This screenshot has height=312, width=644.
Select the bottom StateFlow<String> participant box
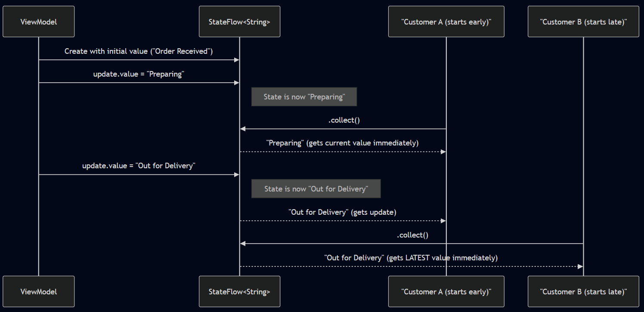pos(239,291)
